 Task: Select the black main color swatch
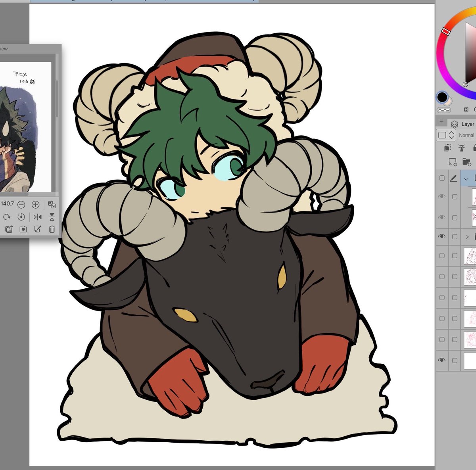click(442, 97)
